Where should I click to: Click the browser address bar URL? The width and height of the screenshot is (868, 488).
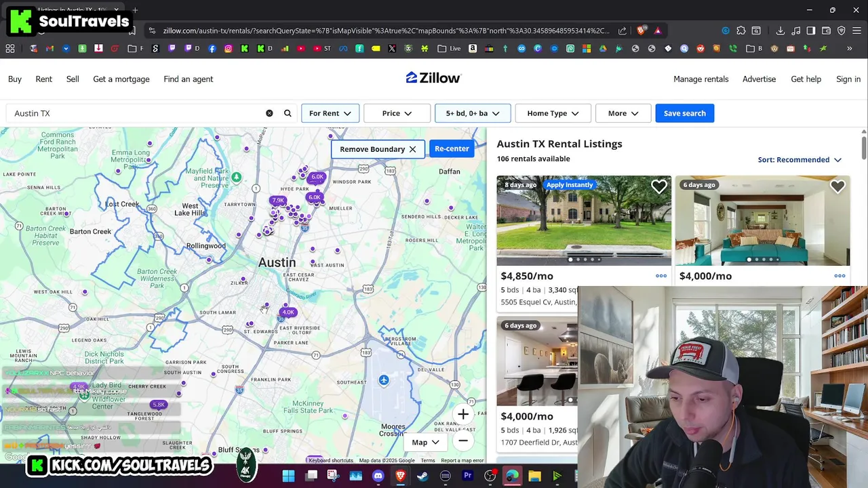pyautogui.click(x=386, y=30)
